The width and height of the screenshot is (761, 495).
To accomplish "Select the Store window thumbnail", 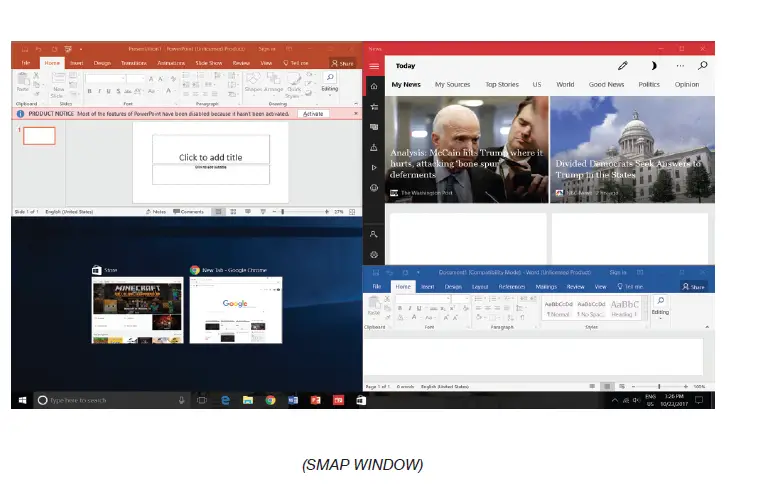I will (x=137, y=310).
